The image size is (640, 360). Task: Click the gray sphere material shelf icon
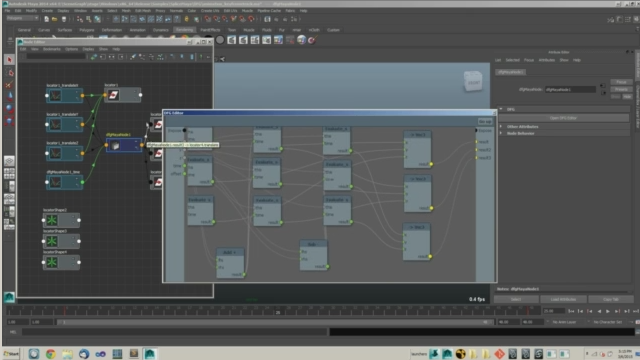click(220, 40)
